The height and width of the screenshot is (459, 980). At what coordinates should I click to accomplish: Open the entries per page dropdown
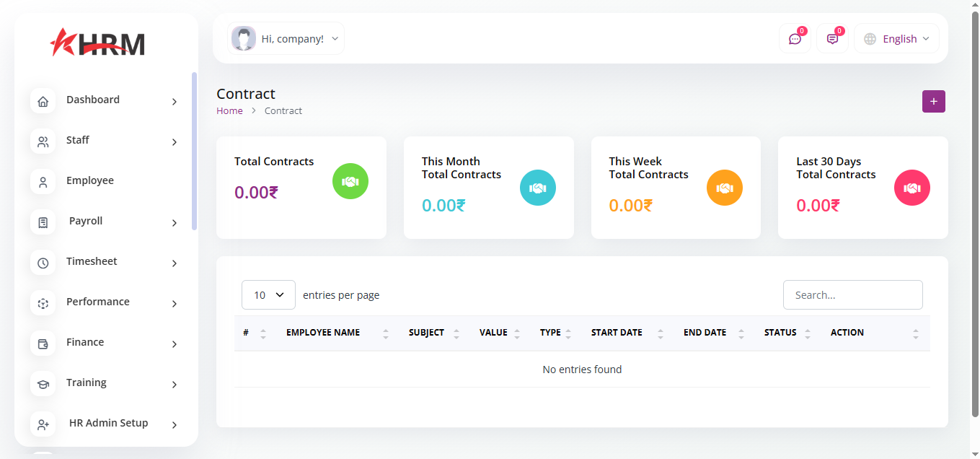268,295
